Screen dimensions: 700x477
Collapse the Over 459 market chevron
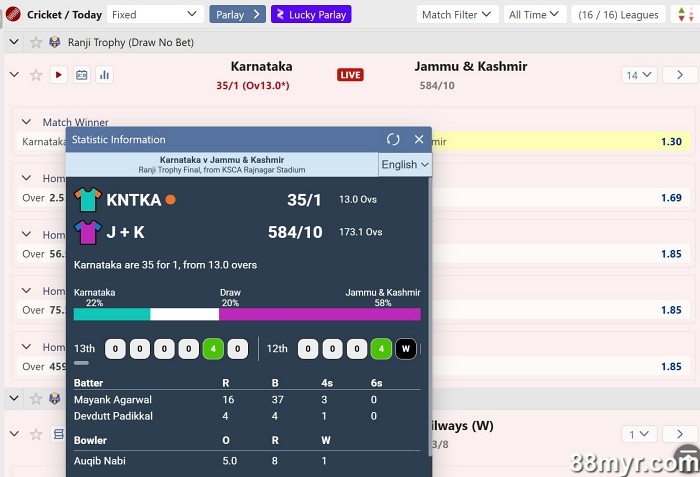pyautogui.click(x=26, y=347)
